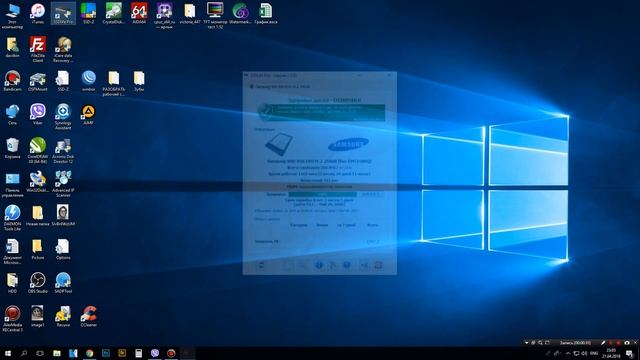
Task: Open the Recycle Bin icon
Action: click(x=12, y=148)
